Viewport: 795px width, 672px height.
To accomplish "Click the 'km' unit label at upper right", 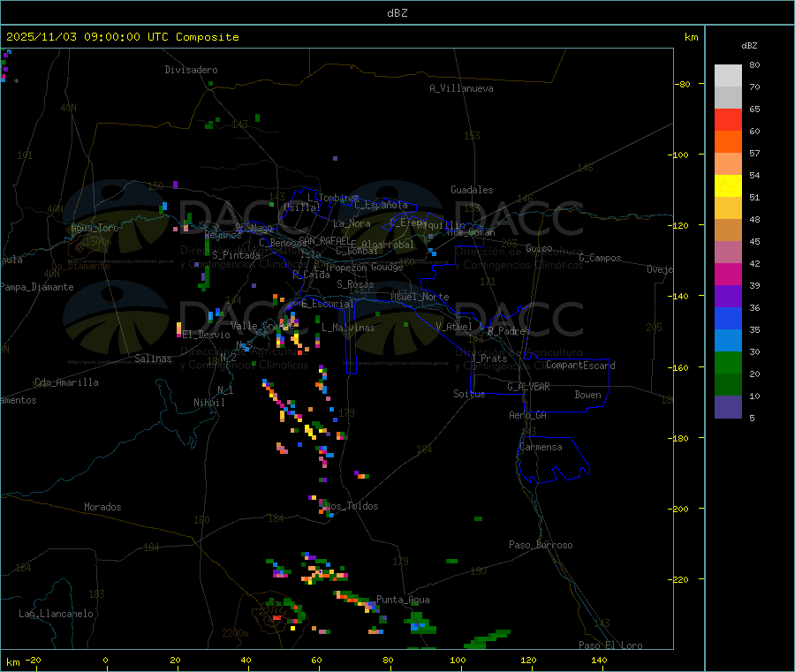I will click(691, 37).
